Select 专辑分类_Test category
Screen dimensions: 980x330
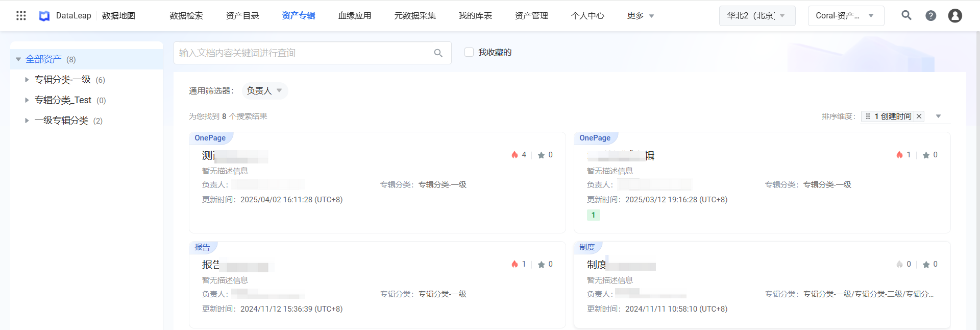[x=63, y=100]
